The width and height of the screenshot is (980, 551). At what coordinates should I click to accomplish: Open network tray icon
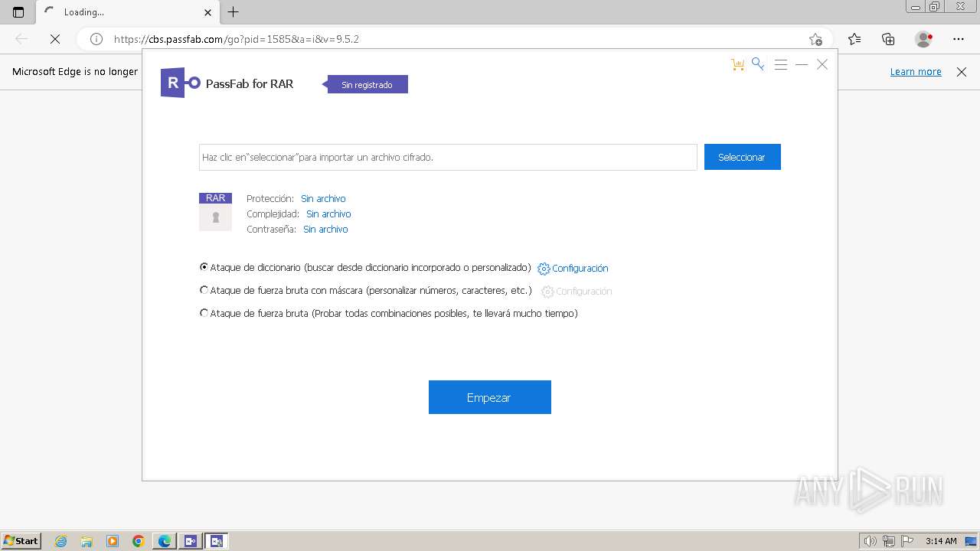click(x=889, y=541)
